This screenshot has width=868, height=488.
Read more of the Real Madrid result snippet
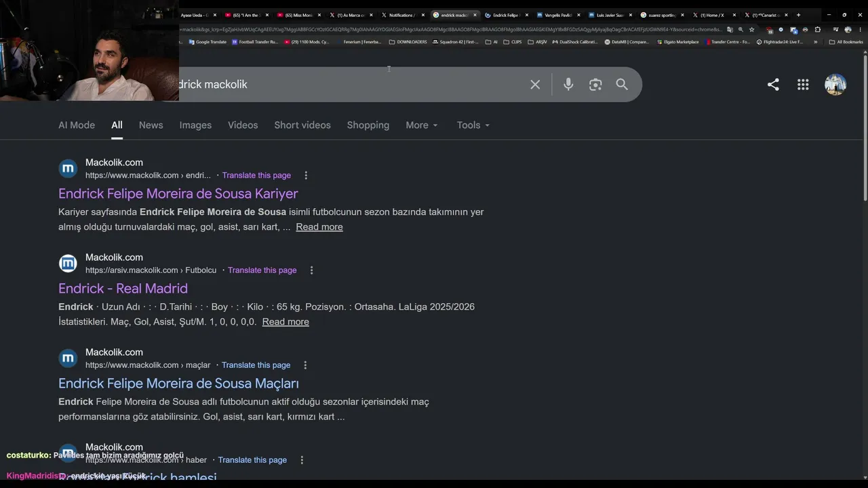(285, 322)
